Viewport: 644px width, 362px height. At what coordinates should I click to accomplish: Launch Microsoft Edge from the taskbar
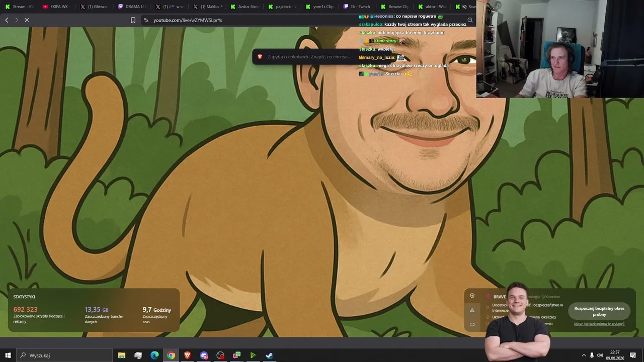tap(154, 355)
